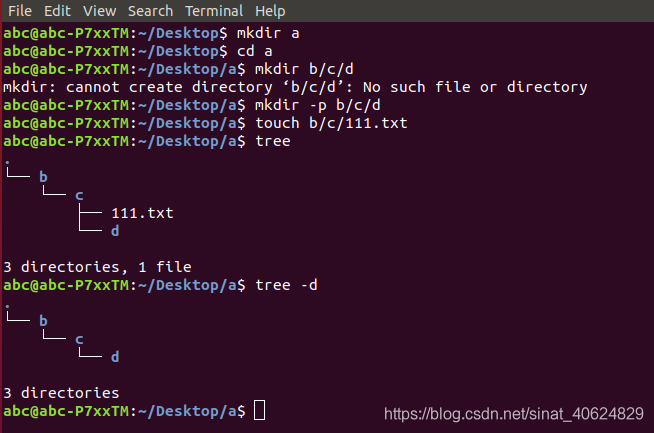Click the 'mkdir a' command text
Viewport: 654px width, 433px height.
coord(268,33)
